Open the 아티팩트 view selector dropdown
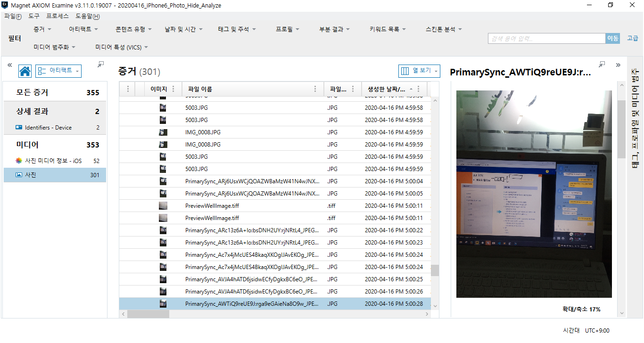Viewport: 644px width, 343px height. click(x=58, y=71)
